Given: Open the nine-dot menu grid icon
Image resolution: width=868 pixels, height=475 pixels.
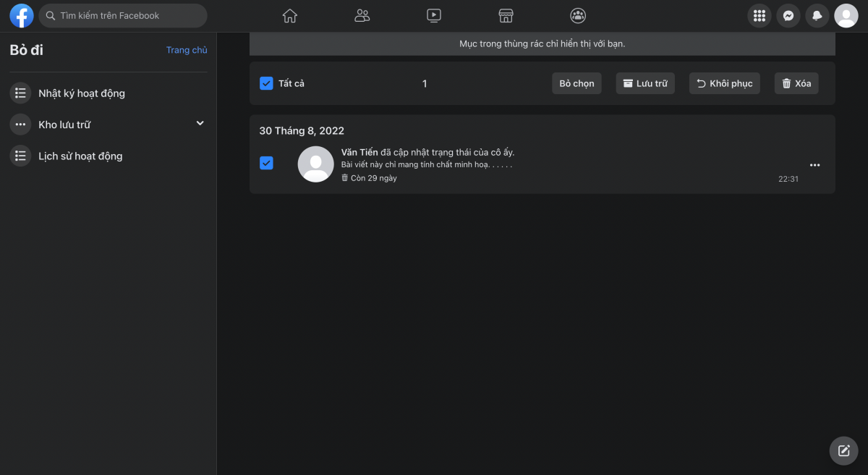Looking at the screenshot, I should pos(759,15).
